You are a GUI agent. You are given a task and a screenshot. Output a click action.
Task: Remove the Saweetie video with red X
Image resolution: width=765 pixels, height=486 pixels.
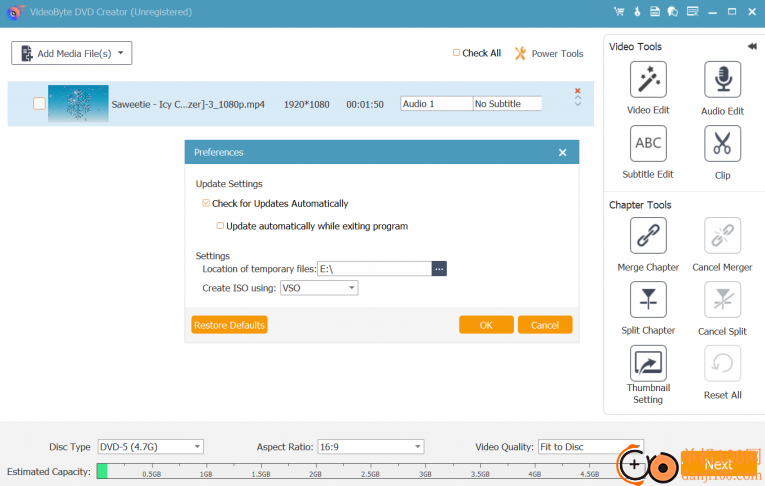[578, 91]
